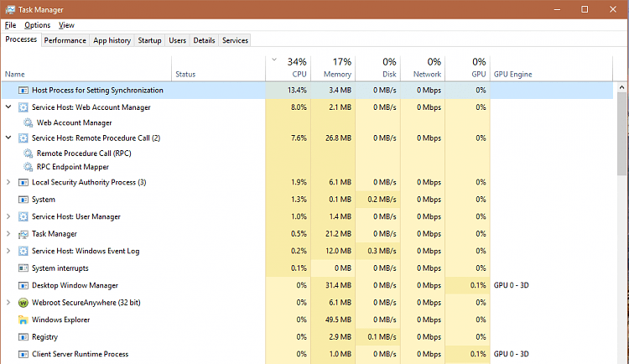The width and height of the screenshot is (629, 364).
Task: Click the Registry process icon
Action: (x=23, y=337)
